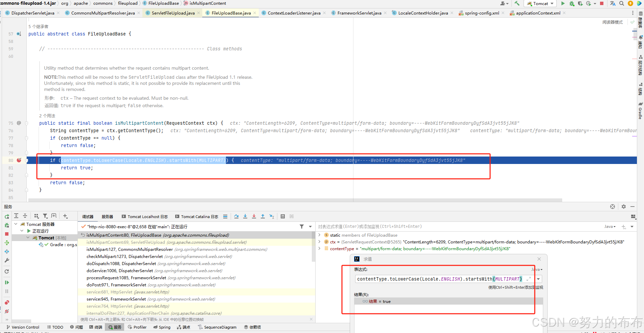
Task: Switch to the CommonsMultipartResolver.java tab
Action: pyautogui.click(x=103, y=13)
